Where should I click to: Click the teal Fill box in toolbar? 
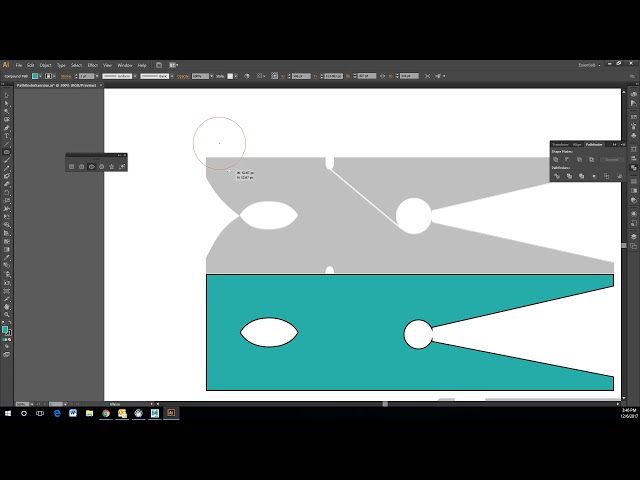click(x=4, y=329)
